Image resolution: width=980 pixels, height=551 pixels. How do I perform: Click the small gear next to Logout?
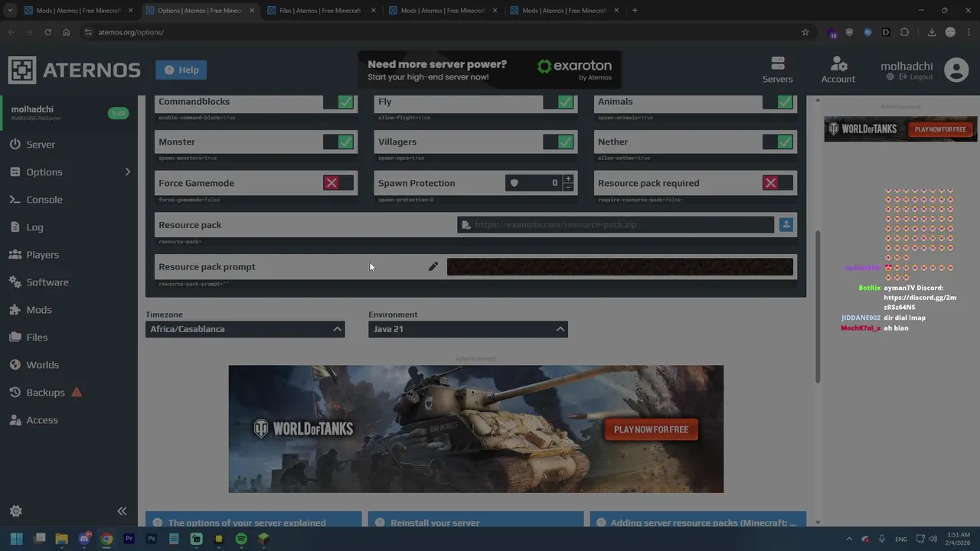click(x=890, y=77)
